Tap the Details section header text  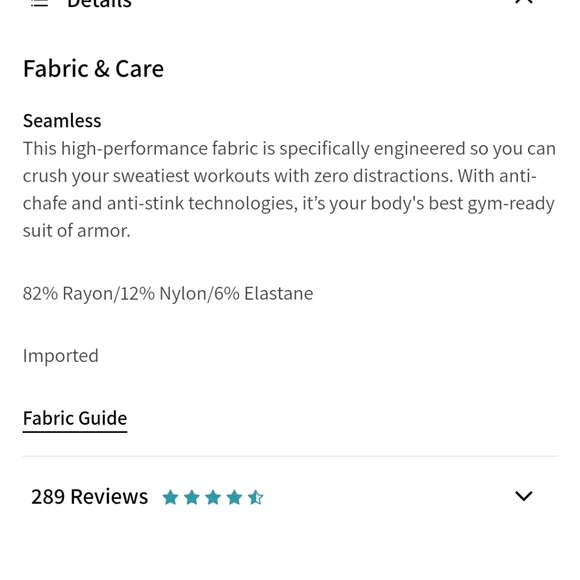99,4
